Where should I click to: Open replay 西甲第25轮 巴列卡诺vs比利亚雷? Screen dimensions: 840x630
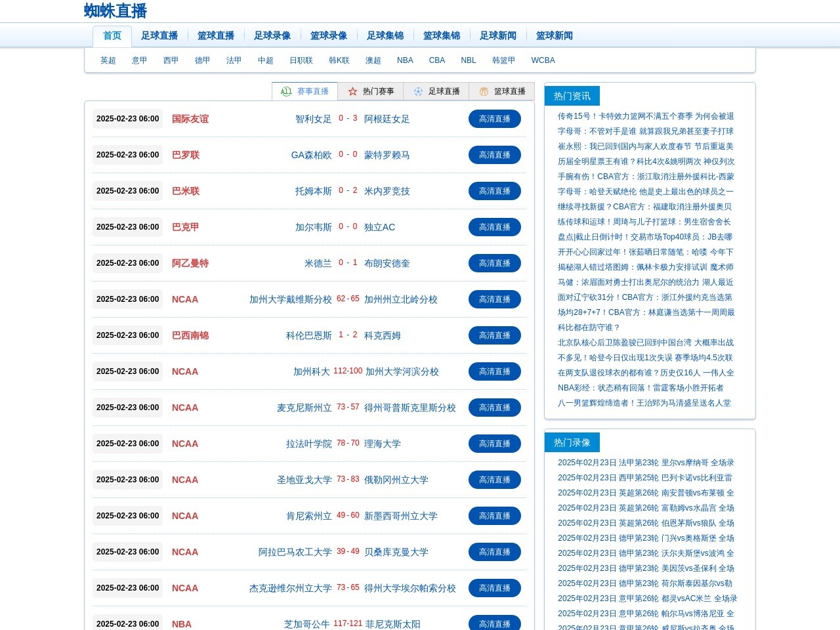pyautogui.click(x=645, y=478)
